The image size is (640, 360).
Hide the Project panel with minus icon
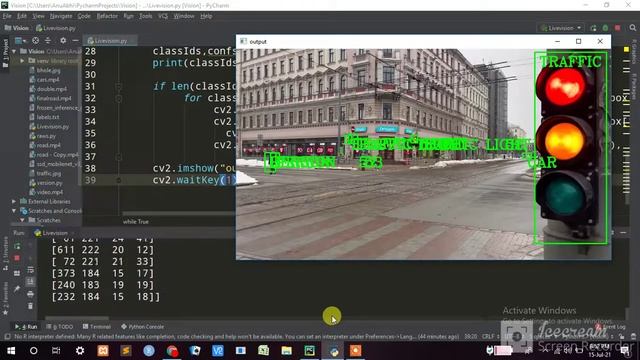tap(75, 40)
